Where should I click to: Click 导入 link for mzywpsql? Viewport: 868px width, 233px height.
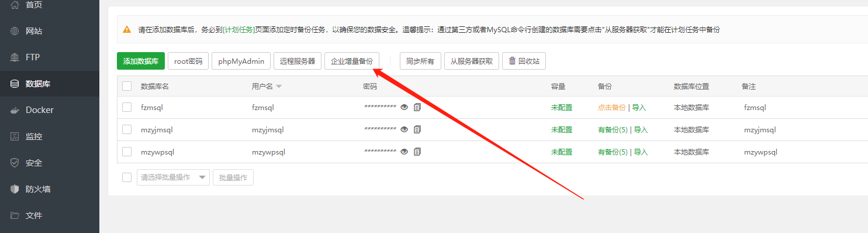click(x=641, y=152)
